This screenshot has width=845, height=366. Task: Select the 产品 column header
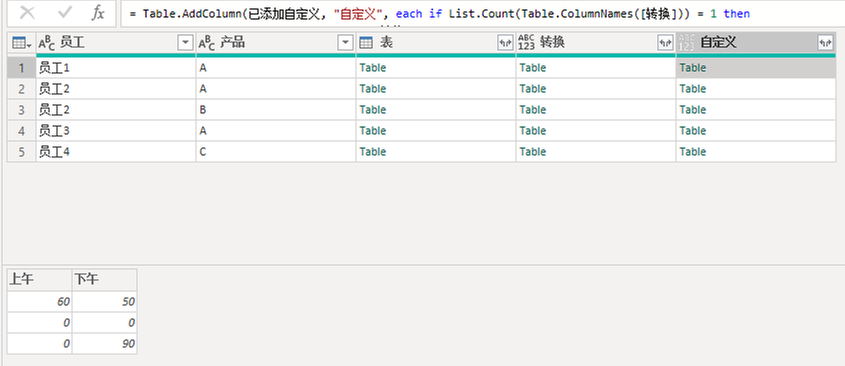tap(276, 43)
